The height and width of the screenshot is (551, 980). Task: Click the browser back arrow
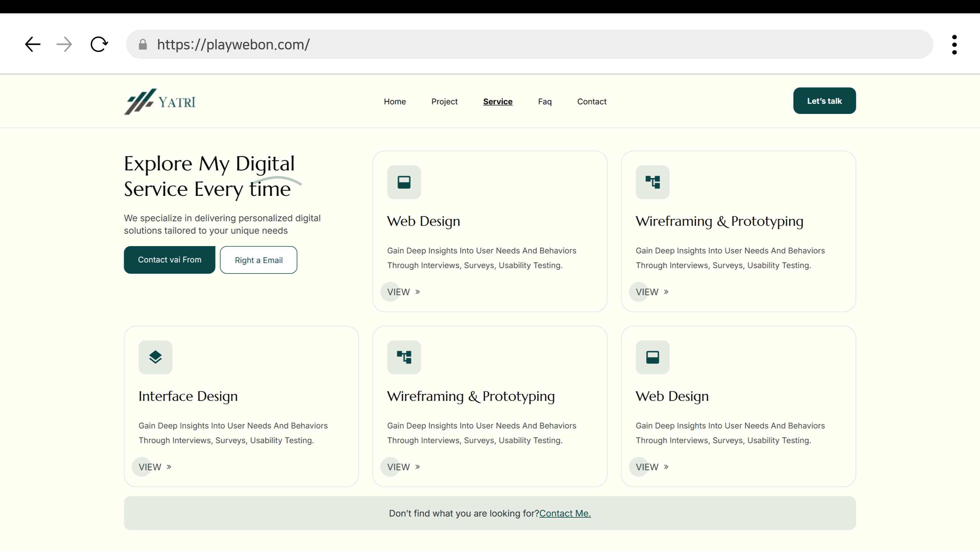coord(33,44)
